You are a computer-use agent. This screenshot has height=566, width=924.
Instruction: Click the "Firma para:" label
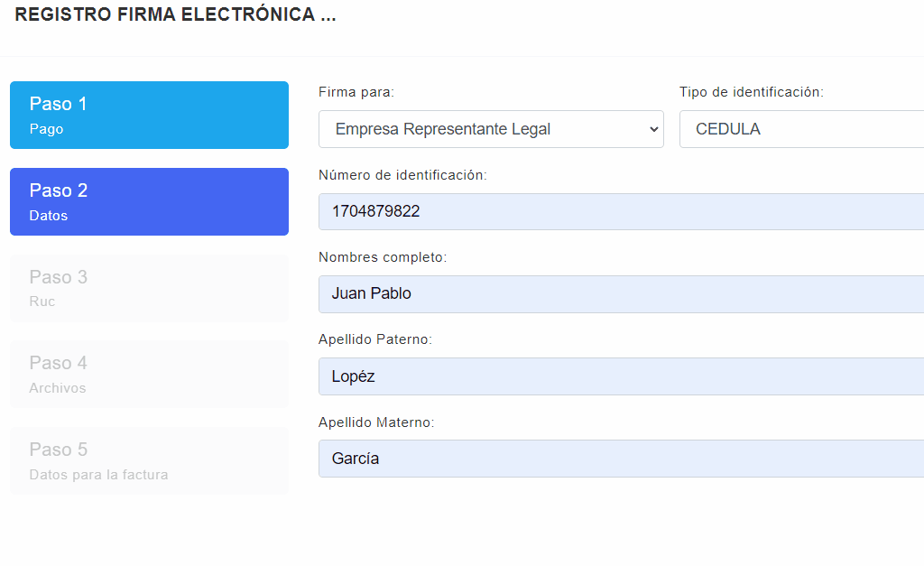point(356,92)
